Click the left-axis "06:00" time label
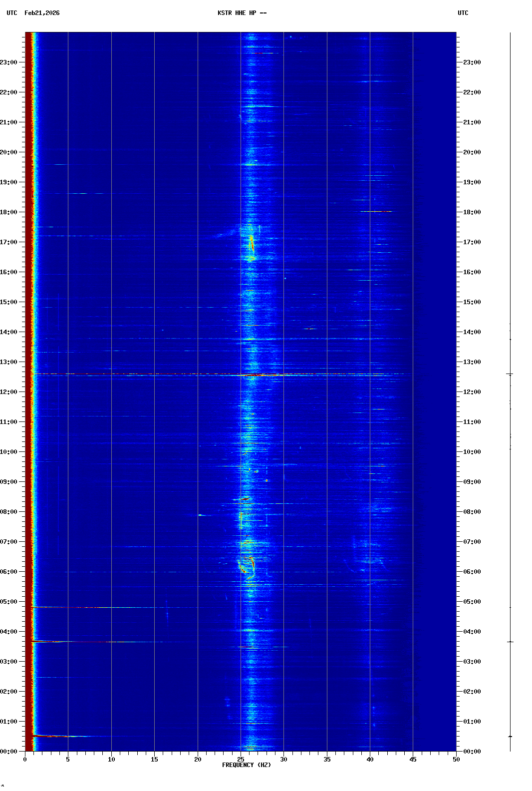Viewport: 532px width, 791px height. tap(8, 572)
